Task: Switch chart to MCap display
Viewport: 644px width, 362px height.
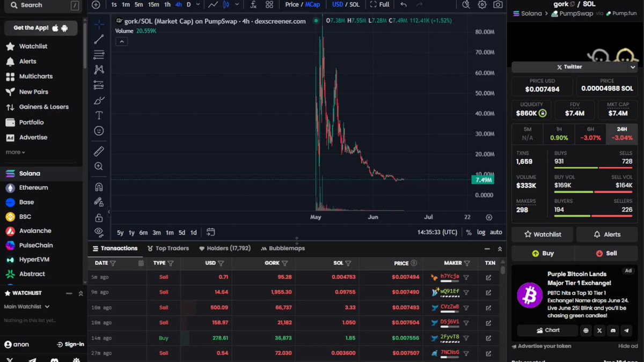Action: click(312, 4)
